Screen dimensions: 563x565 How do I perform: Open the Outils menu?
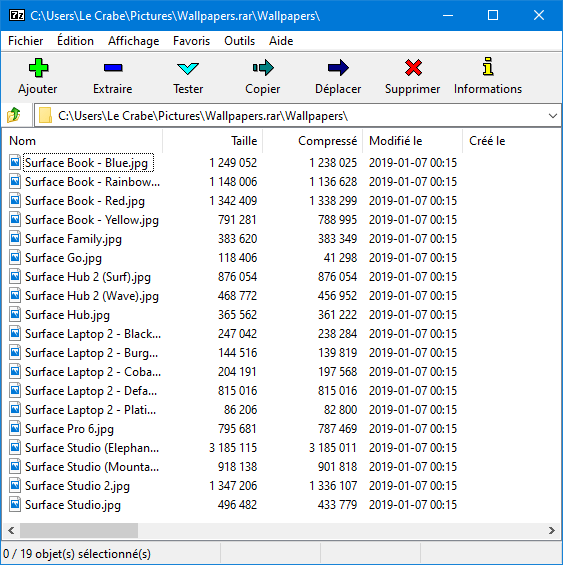[239, 41]
